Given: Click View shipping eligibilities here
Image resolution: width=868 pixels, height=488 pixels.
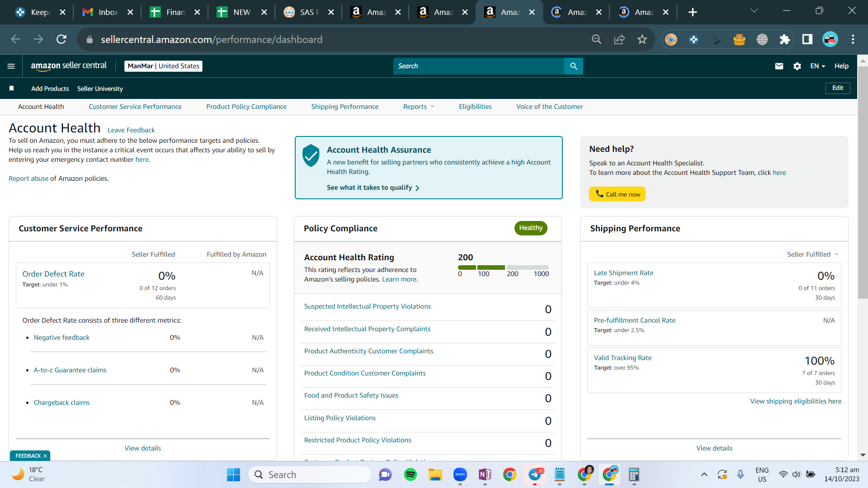Looking at the screenshot, I should [796, 401].
